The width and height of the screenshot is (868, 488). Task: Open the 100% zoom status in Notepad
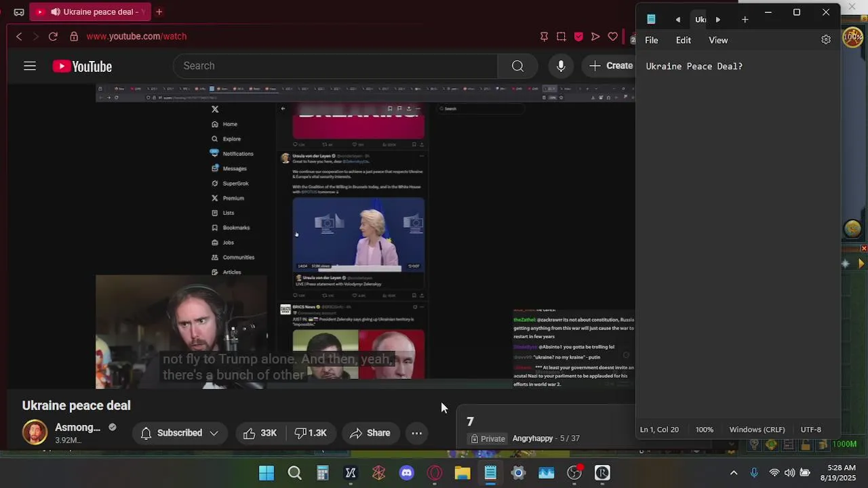point(704,430)
